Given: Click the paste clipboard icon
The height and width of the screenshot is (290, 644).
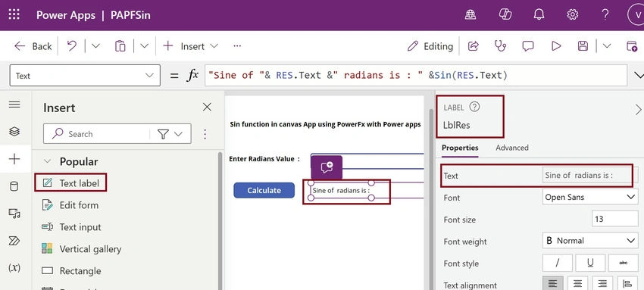Looking at the screenshot, I should click(x=120, y=46).
